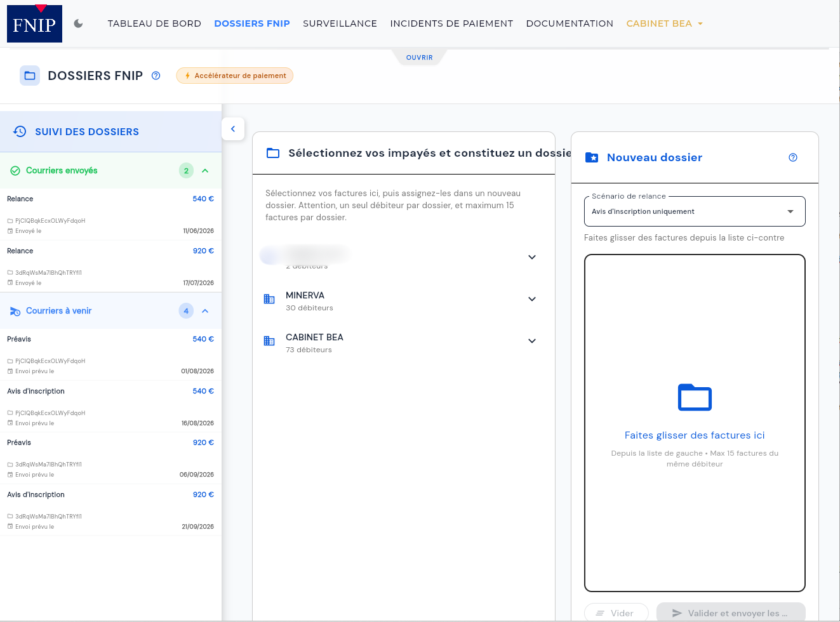Viewport: 840px width, 622px height.
Task: Expand the CABINET BEA debtors list
Action: [532, 341]
